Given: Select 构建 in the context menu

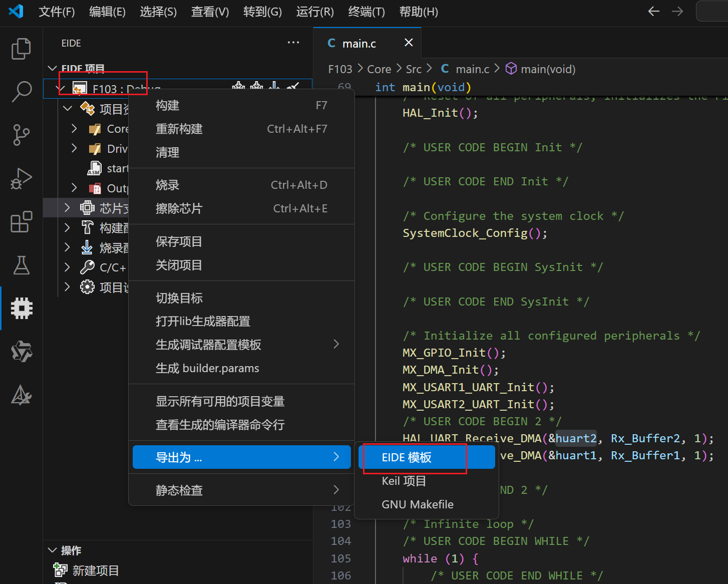Looking at the screenshot, I should (241, 105).
